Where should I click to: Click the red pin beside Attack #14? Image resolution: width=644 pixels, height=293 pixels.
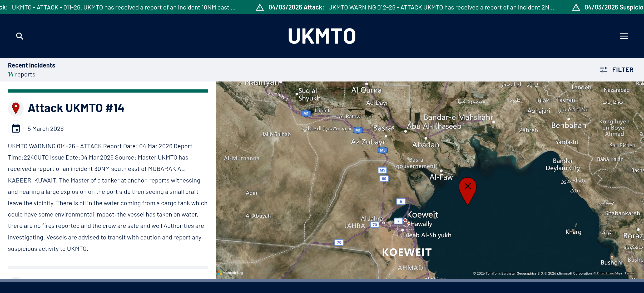[16, 108]
